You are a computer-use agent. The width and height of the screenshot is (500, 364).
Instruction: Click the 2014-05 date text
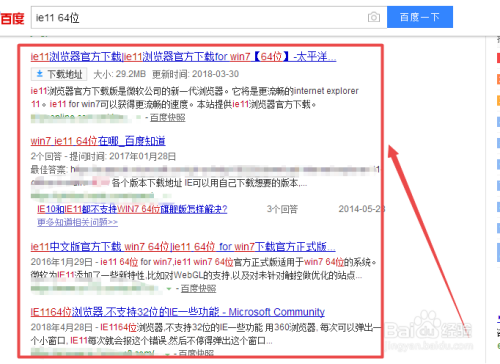tap(361, 209)
